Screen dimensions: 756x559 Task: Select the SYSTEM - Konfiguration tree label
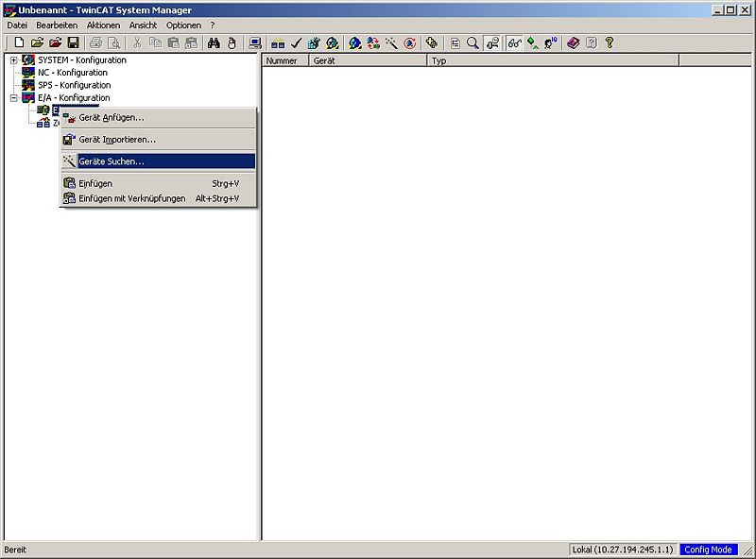coord(82,60)
